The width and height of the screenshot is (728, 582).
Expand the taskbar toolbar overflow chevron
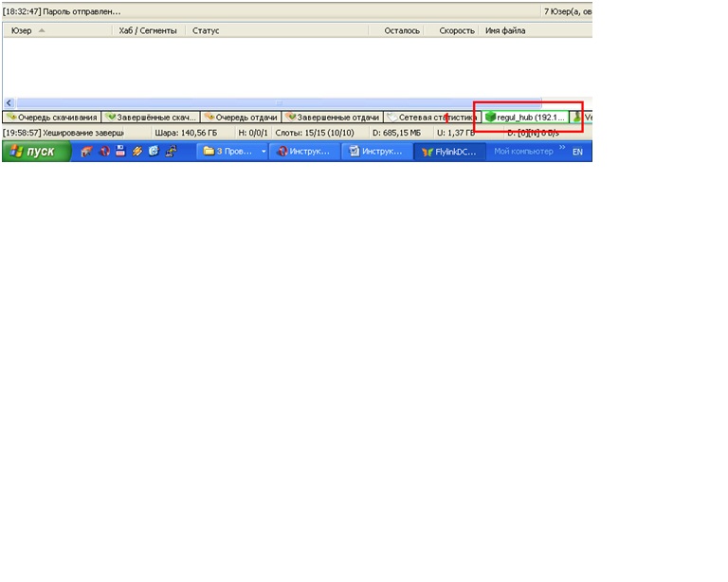pos(562,148)
